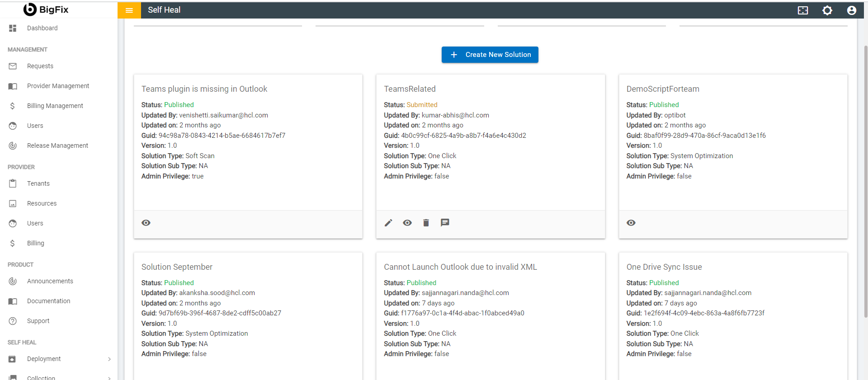Screen dimensions: 868x380
Task: Open Provider Management
Action: point(59,86)
